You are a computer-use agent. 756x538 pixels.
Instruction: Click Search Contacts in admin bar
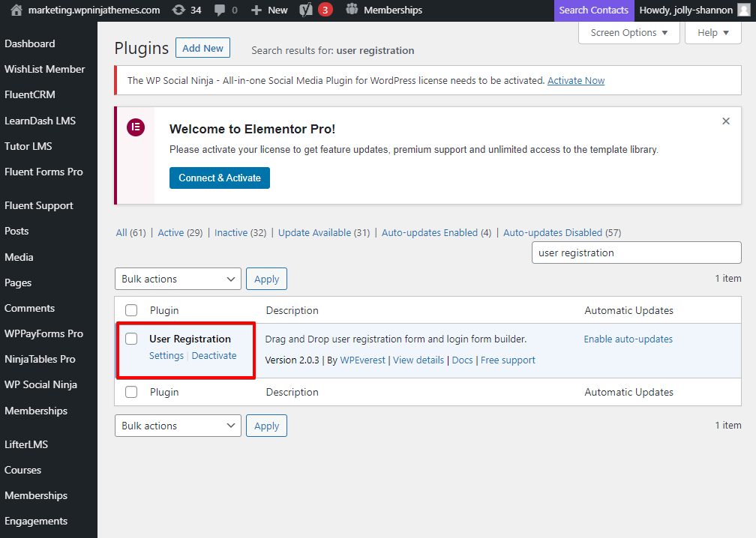click(593, 10)
